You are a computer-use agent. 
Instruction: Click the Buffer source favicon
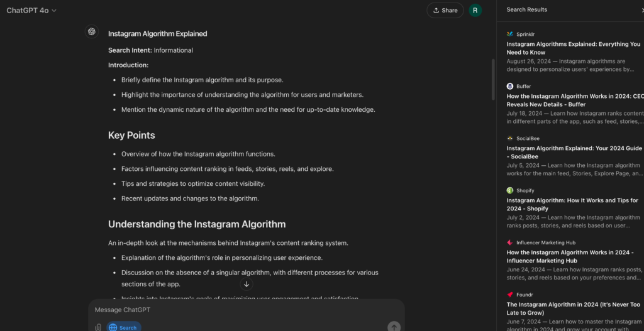pos(510,86)
